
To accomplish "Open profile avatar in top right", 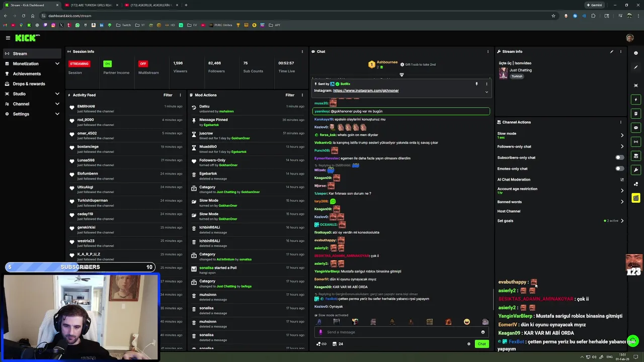I will [630, 38].
